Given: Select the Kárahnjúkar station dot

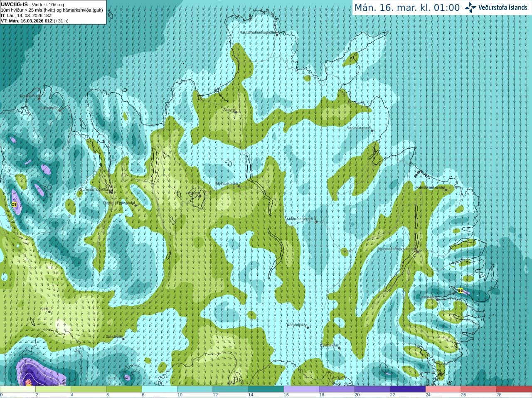Looking at the screenshot, I should click(308, 327).
